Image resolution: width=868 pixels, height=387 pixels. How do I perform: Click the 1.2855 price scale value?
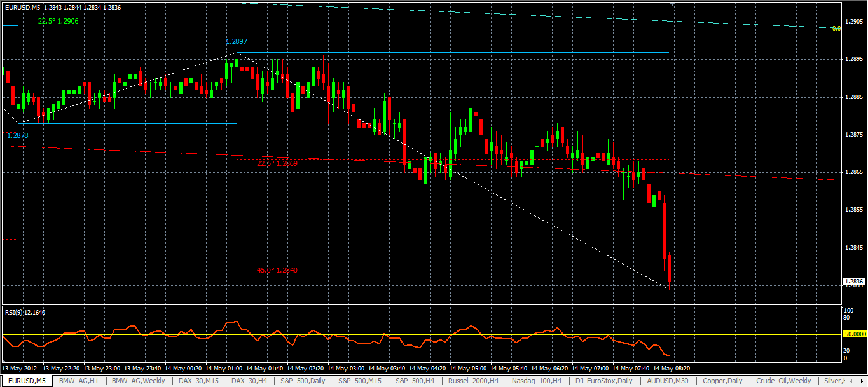tap(853, 210)
